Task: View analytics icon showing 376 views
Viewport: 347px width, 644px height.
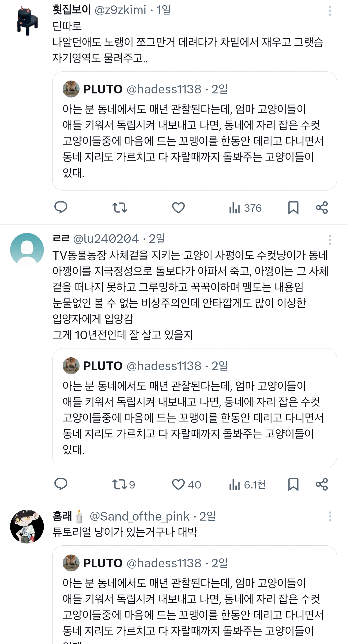Action: pos(235,207)
